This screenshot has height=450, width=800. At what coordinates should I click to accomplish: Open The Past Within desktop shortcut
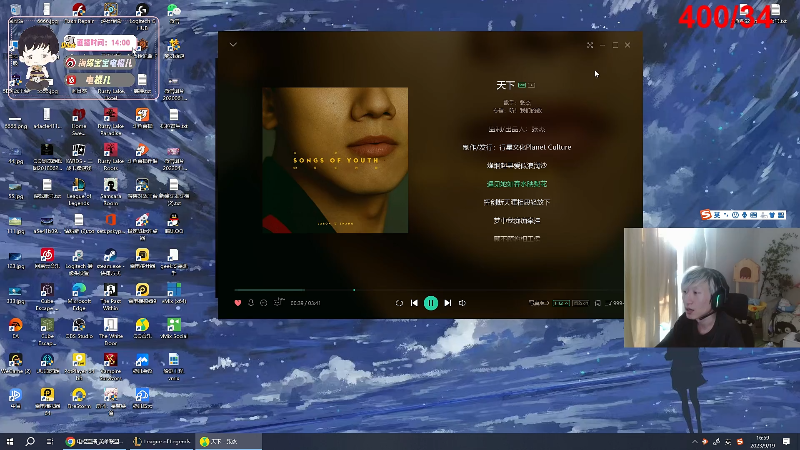tap(110, 296)
